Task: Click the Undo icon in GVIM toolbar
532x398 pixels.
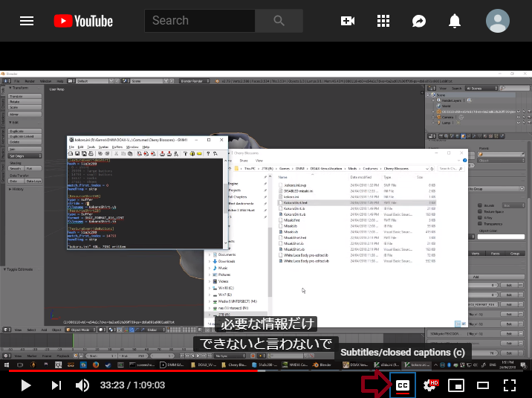Action: coord(100,154)
